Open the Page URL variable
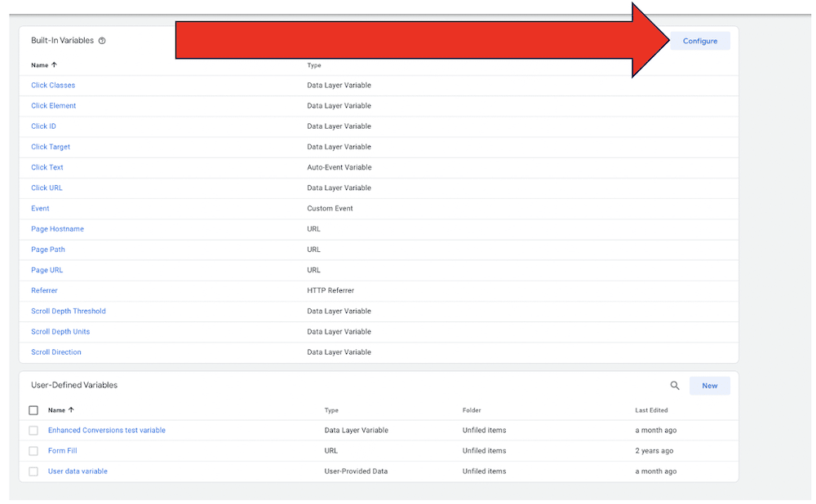Screen dimensions: 816x504 [x=47, y=269]
